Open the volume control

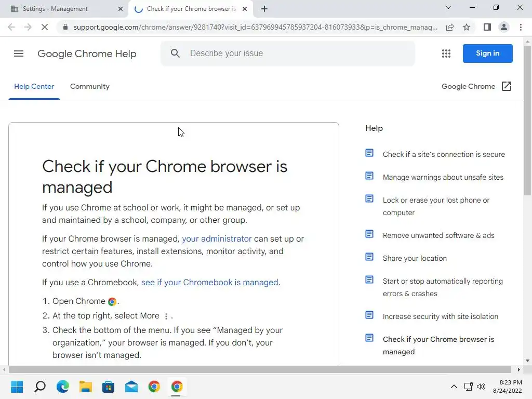pos(481,387)
